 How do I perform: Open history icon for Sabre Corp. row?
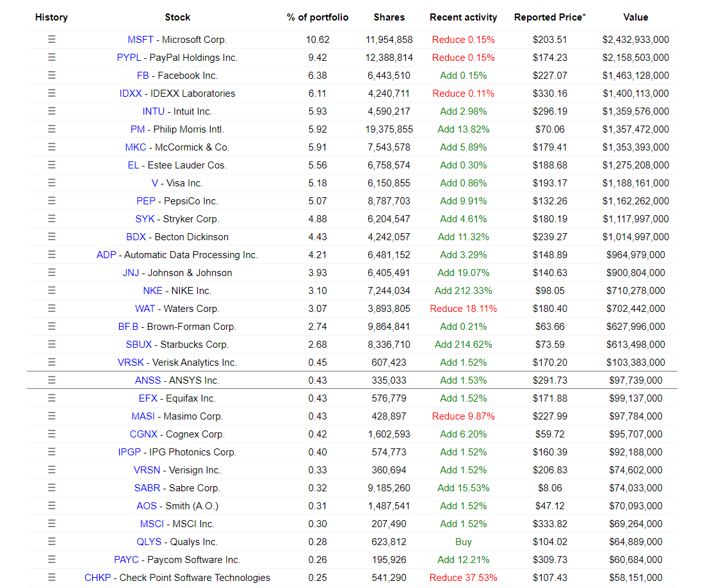pyautogui.click(x=52, y=488)
